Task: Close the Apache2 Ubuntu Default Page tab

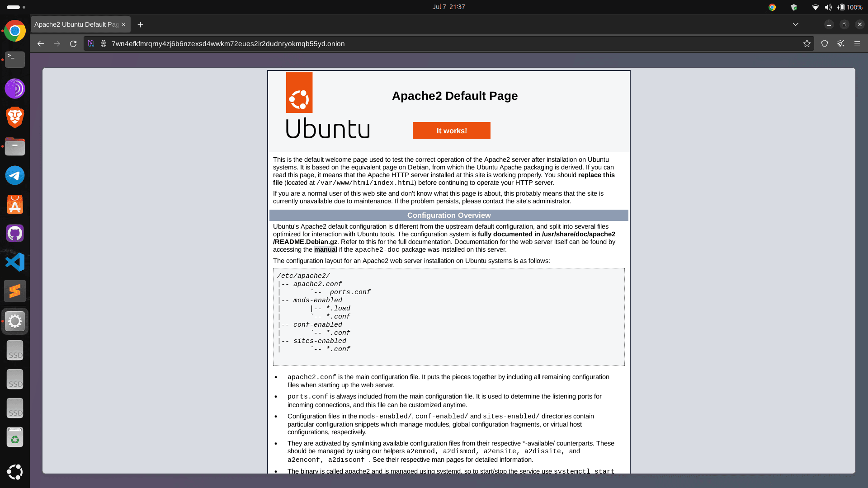Action: point(123,24)
